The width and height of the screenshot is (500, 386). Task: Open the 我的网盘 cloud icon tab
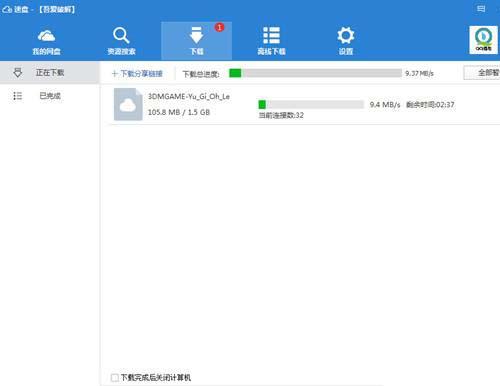[x=47, y=41]
